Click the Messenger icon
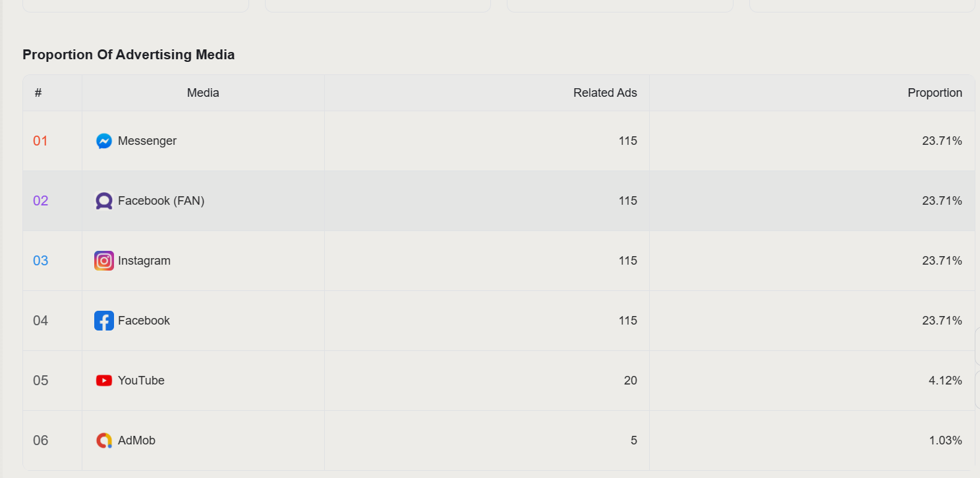This screenshot has height=478, width=980. [x=104, y=141]
